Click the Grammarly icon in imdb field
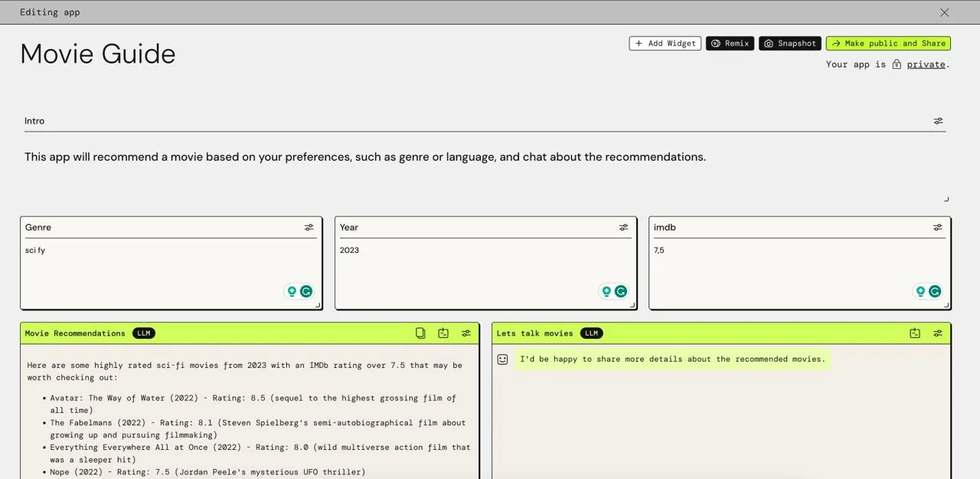Viewport: 980px width, 479px height. [x=935, y=291]
